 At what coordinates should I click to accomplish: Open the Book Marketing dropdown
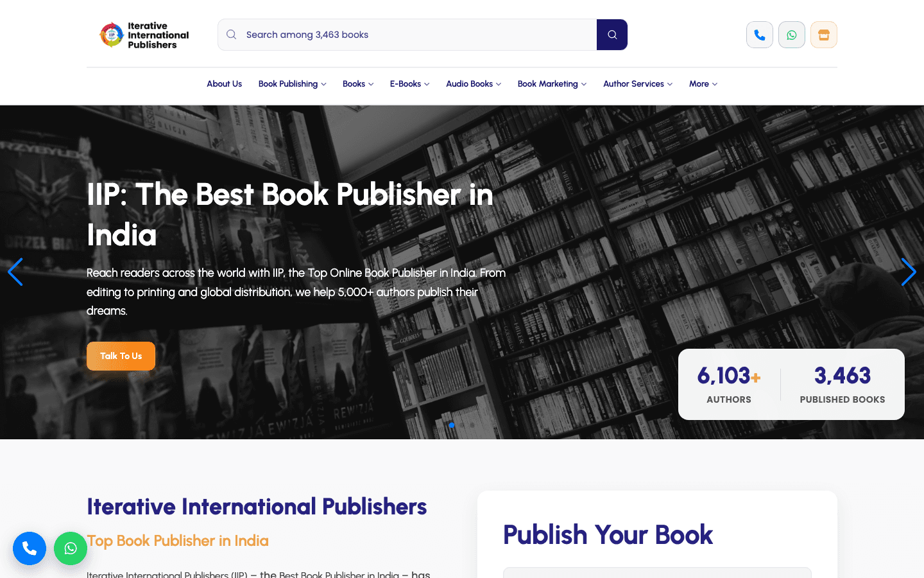click(x=552, y=84)
